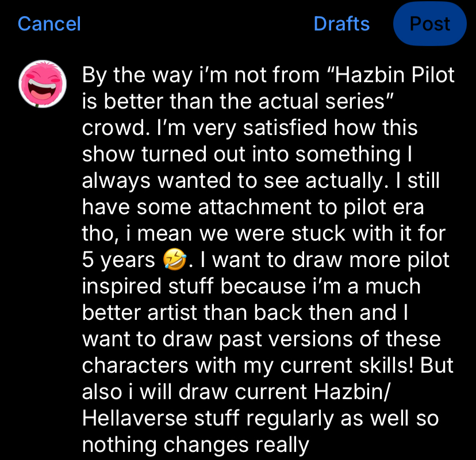The image size is (476, 460).
Task: Click the word "satisfied" in the draft
Action: (285, 127)
